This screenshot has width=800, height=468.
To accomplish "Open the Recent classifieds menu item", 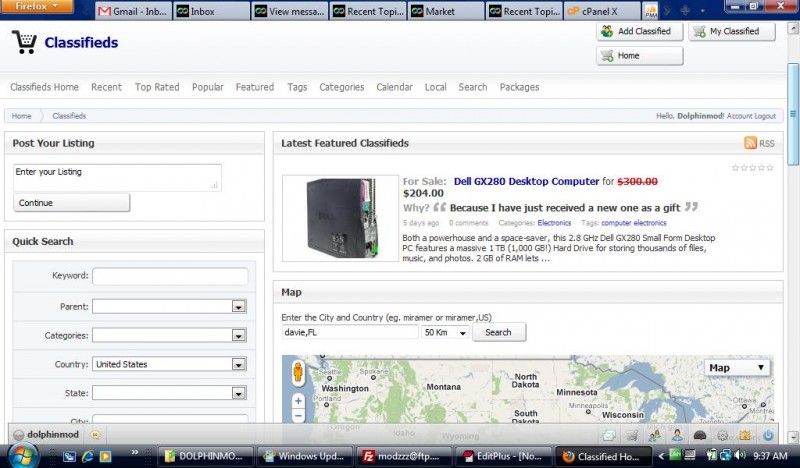I will [107, 87].
